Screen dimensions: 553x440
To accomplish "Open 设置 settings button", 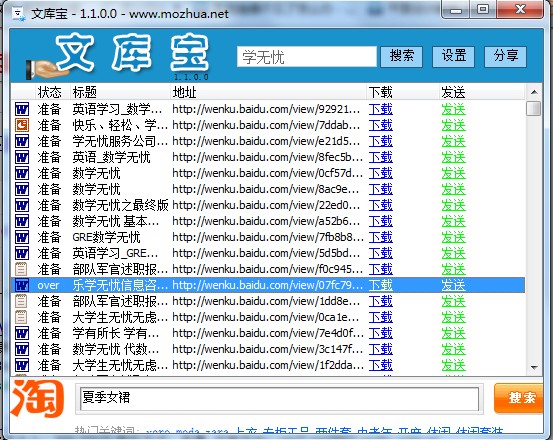I will 454,56.
